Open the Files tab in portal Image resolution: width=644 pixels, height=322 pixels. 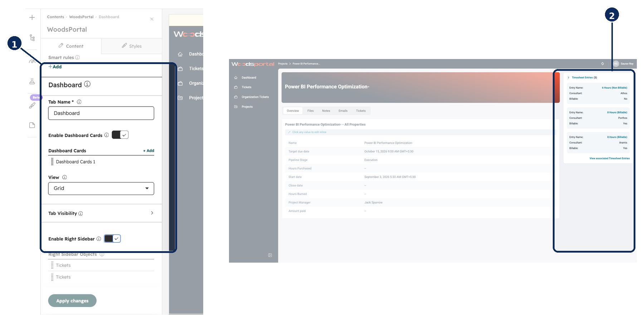click(x=311, y=111)
